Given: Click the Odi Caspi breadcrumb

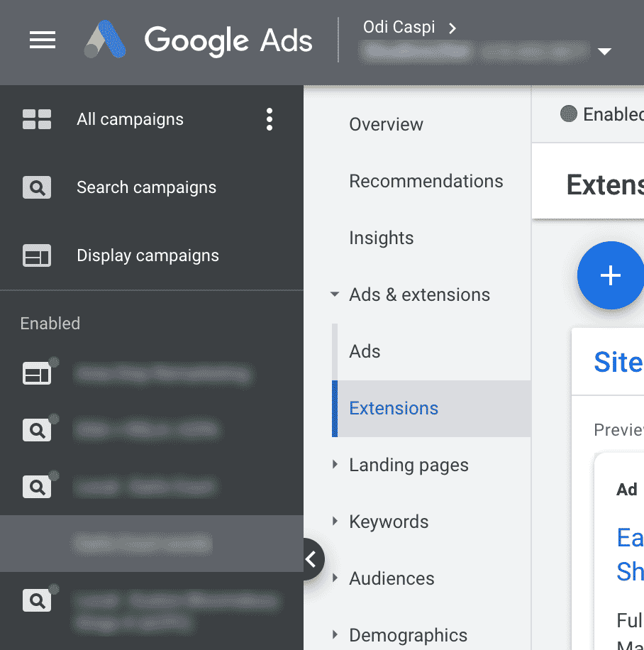Looking at the screenshot, I should 399,27.
